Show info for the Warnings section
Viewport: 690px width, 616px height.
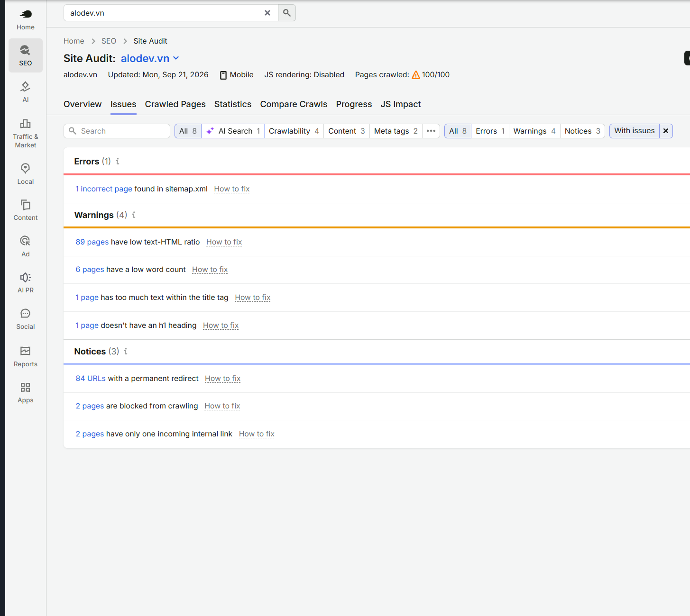click(134, 215)
